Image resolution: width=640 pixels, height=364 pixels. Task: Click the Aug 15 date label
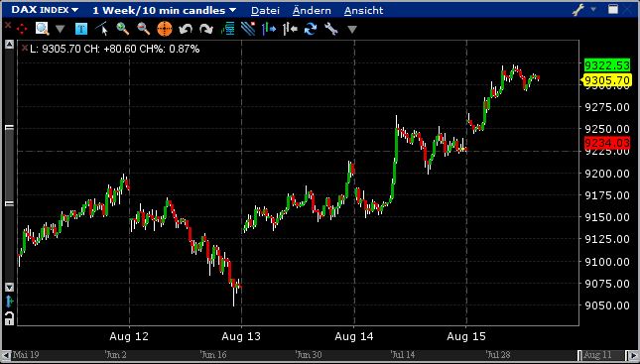click(x=466, y=336)
